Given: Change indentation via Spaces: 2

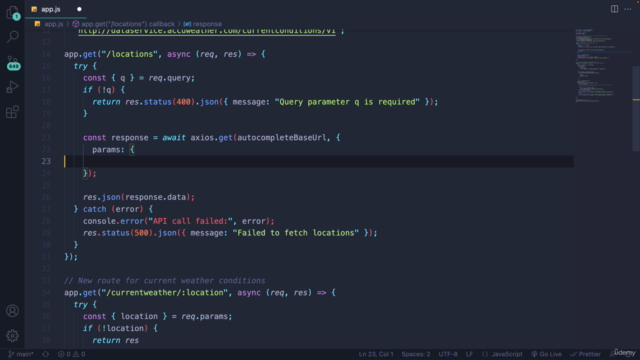Looking at the screenshot, I should pyautogui.click(x=416, y=354).
